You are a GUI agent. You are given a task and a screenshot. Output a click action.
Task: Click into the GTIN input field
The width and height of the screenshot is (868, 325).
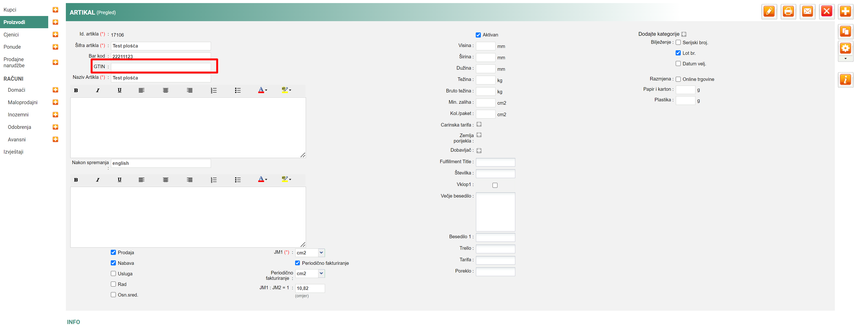161,67
